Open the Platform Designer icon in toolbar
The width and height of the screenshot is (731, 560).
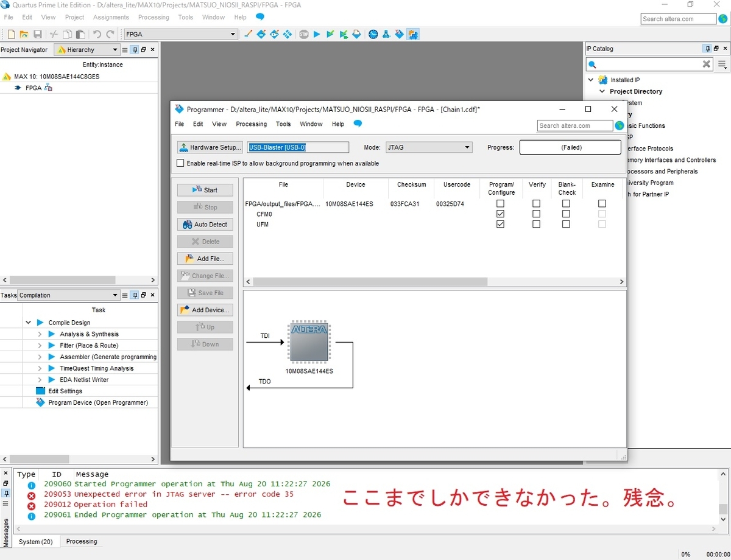coord(413,34)
